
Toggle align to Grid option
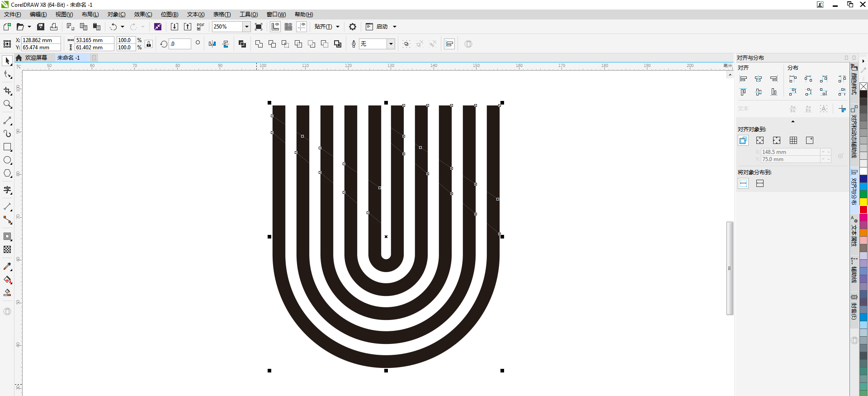point(793,140)
